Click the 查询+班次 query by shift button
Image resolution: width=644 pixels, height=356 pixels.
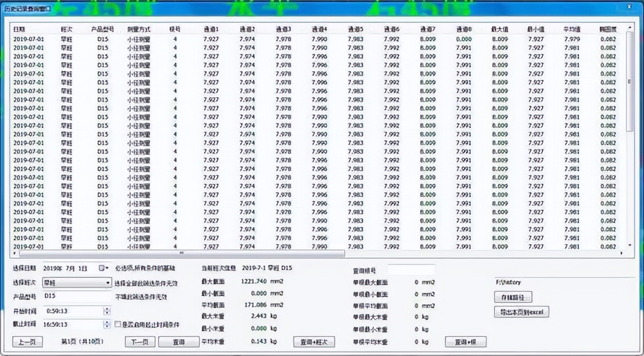314,341
